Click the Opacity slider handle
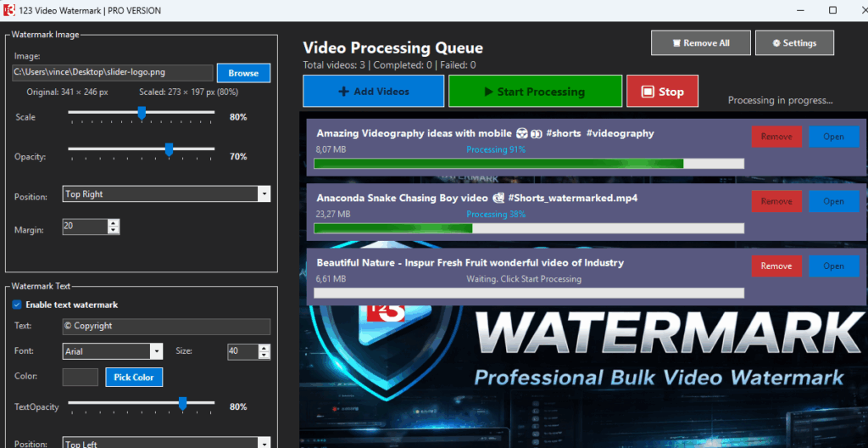This screenshot has height=448, width=868. pos(169,150)
